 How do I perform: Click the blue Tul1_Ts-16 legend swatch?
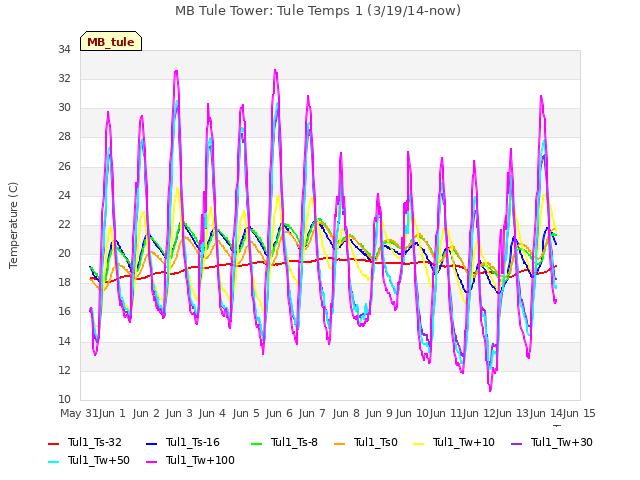coord(151,443)
